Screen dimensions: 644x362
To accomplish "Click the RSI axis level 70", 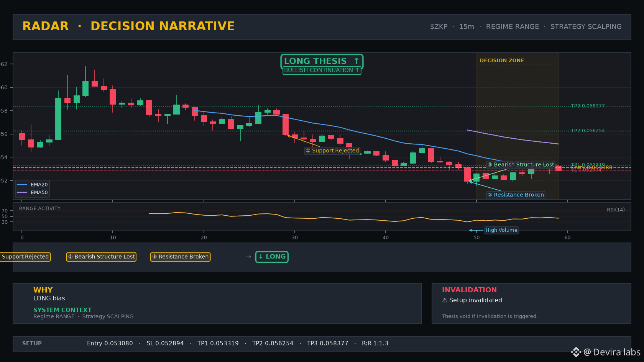I will coord(5,211).
